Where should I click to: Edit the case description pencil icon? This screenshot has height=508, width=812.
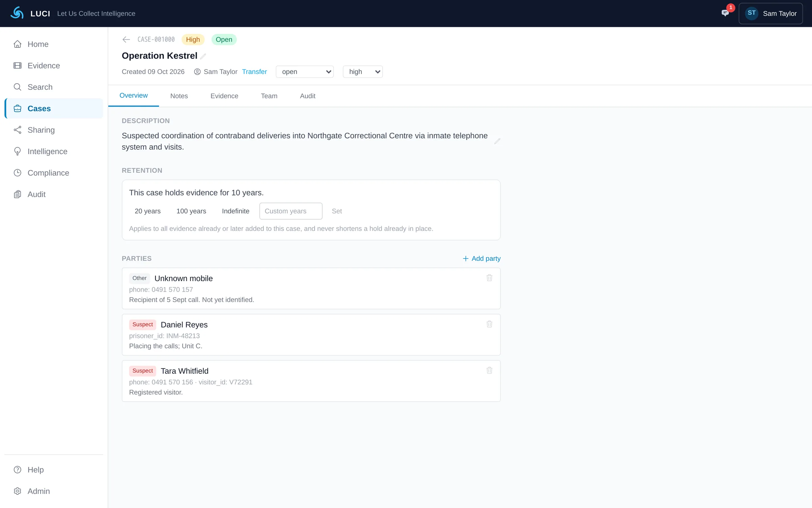coord(497,141)
